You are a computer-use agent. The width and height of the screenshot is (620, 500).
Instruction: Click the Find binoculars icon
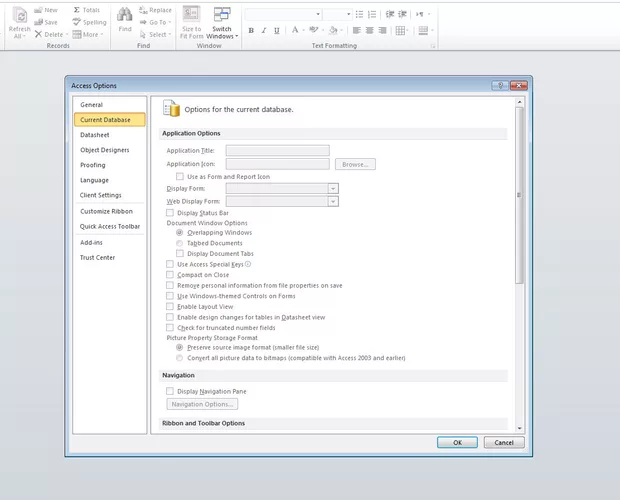(x=124, y=15)
